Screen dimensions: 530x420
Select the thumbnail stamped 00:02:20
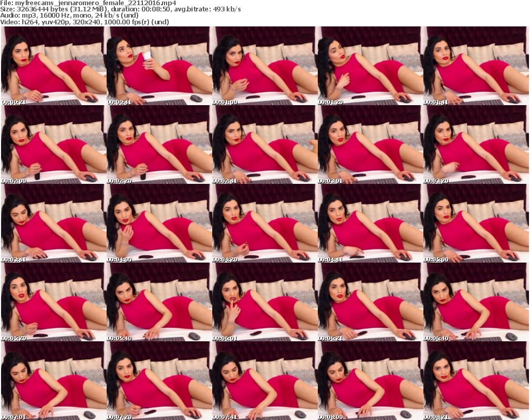point(159,144)
